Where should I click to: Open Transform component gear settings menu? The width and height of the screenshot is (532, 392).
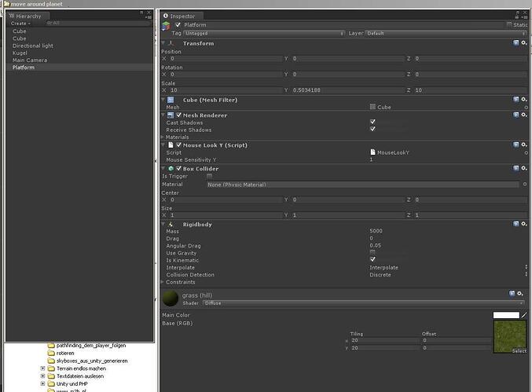[x=524, y=42]
